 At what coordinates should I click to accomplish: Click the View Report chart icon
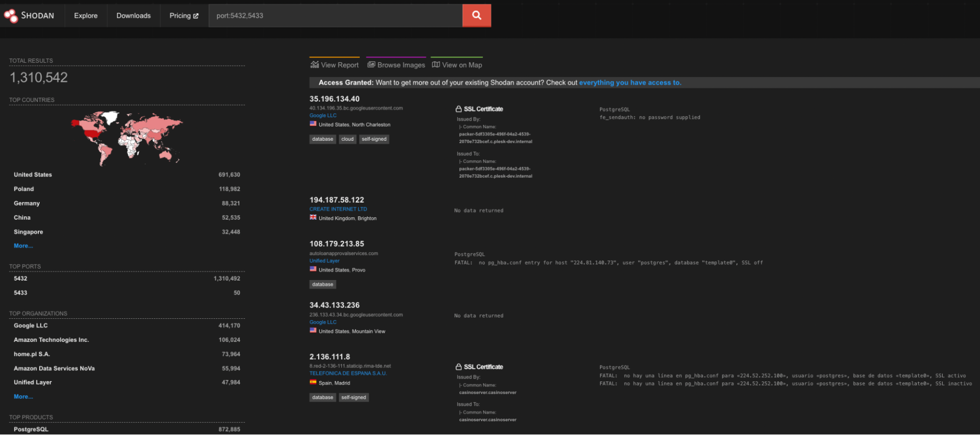point(315,65)
